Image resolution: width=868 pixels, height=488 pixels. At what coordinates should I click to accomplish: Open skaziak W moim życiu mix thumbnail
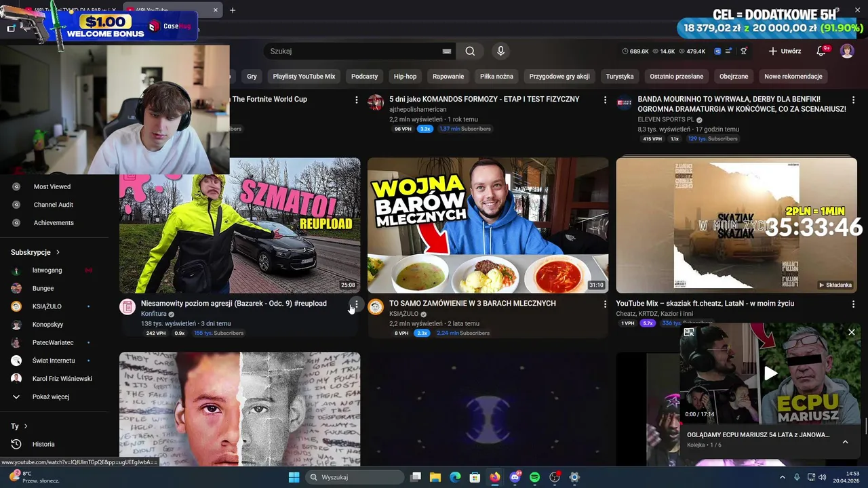pyautogui.click(x=736, y=226)
